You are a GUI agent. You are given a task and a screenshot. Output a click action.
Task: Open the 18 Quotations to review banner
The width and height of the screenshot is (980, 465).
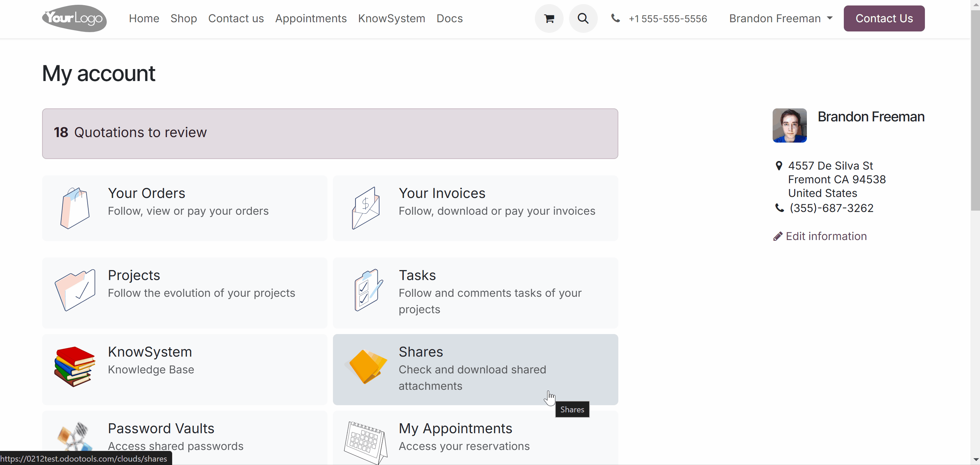coord(330,133)
